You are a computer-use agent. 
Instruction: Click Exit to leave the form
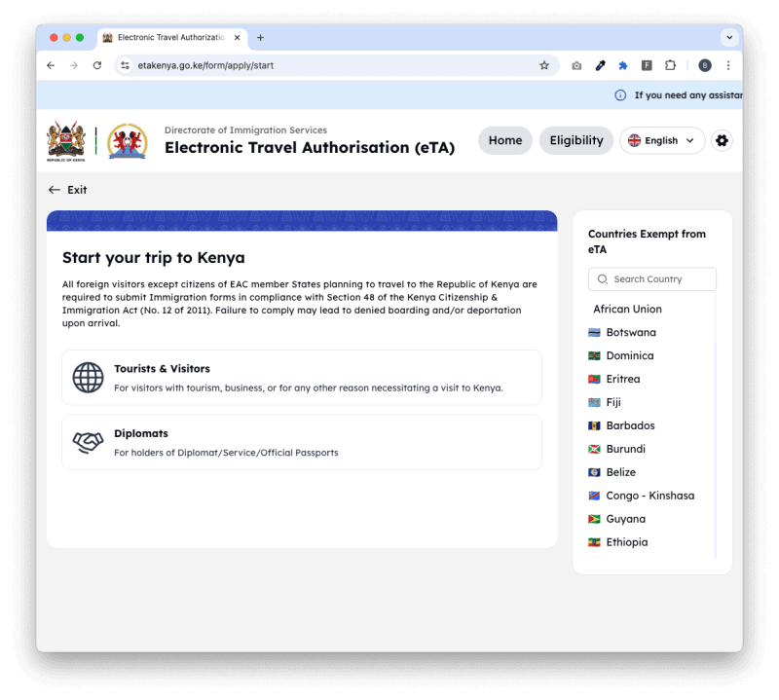click(x=67, y=190)
